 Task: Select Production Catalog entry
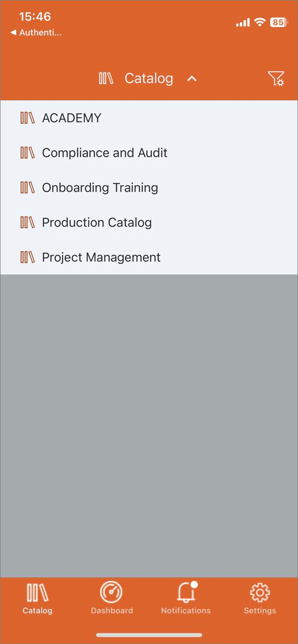149,223
